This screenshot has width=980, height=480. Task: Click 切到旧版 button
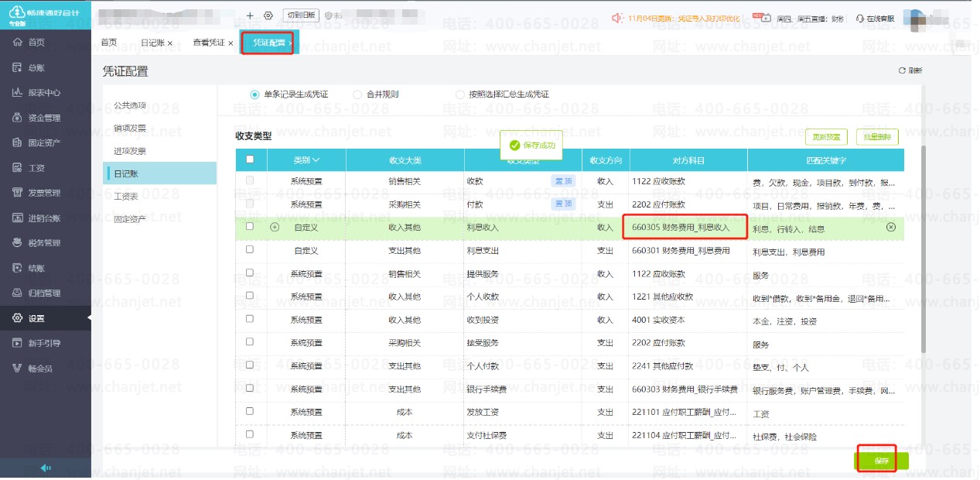(x=300, y=15)
